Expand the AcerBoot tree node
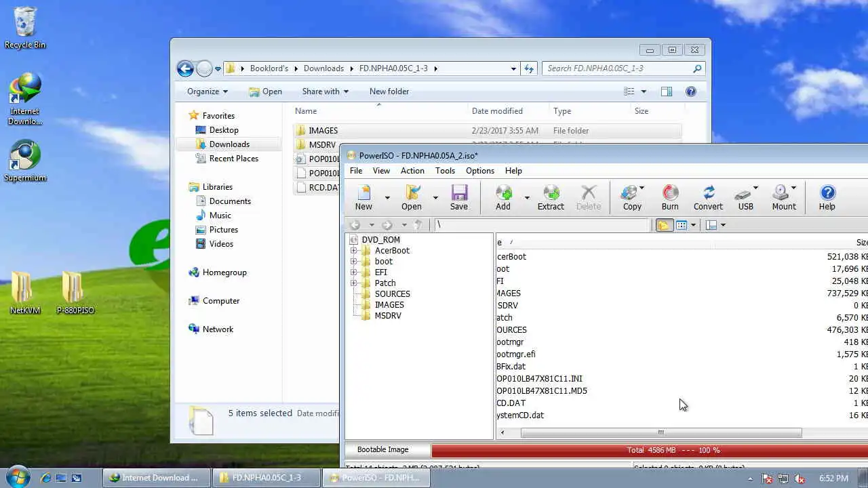 pos(353,251)
